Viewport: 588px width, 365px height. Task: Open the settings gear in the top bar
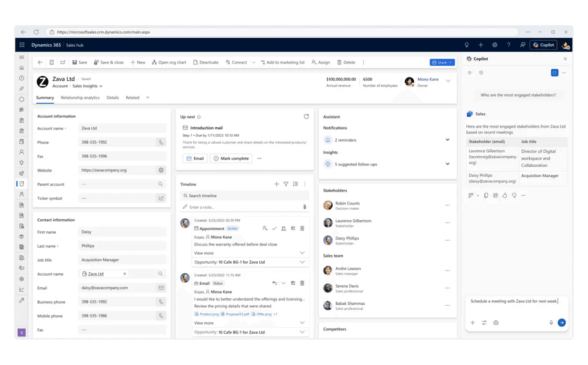(494, 45)
